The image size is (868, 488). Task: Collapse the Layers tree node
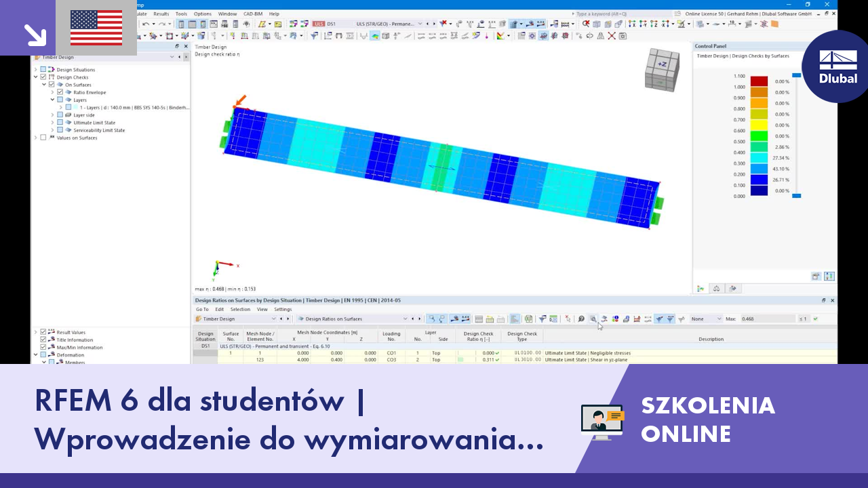pos(52,100)
